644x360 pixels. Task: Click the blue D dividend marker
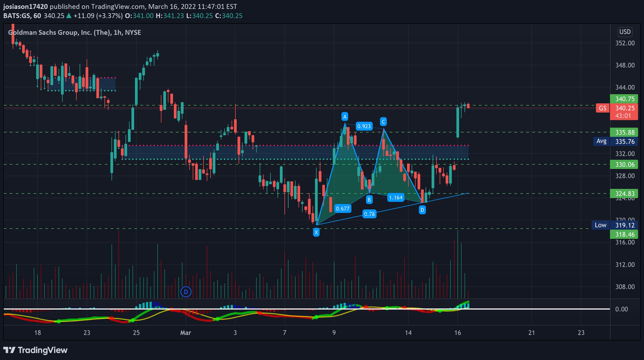pyautogui.click(x=186, y=292)
